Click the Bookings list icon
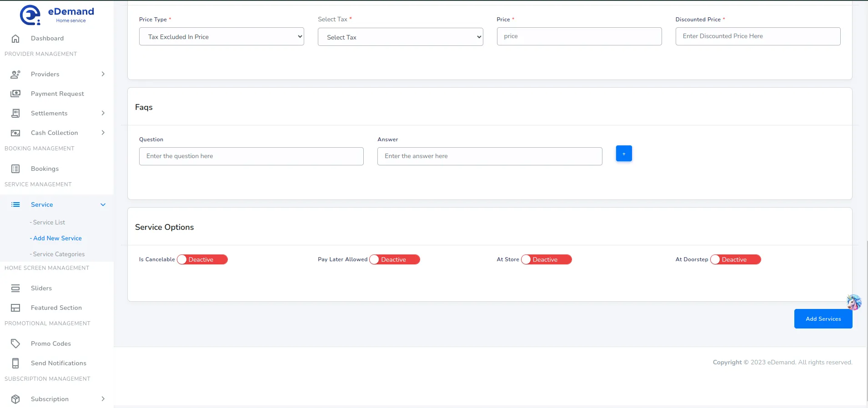Image resolution: width=868 pixels, height=408 pixels. click(15, 169)
